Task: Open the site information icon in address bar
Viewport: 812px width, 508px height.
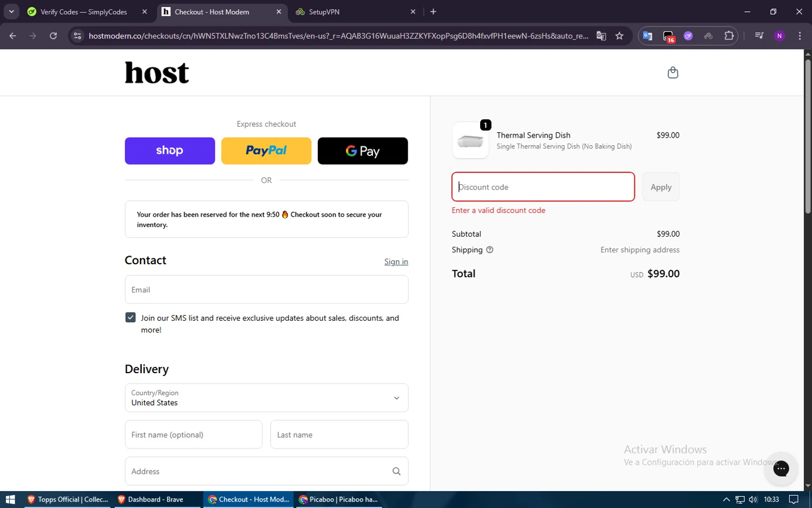Action: click(77, 36)
